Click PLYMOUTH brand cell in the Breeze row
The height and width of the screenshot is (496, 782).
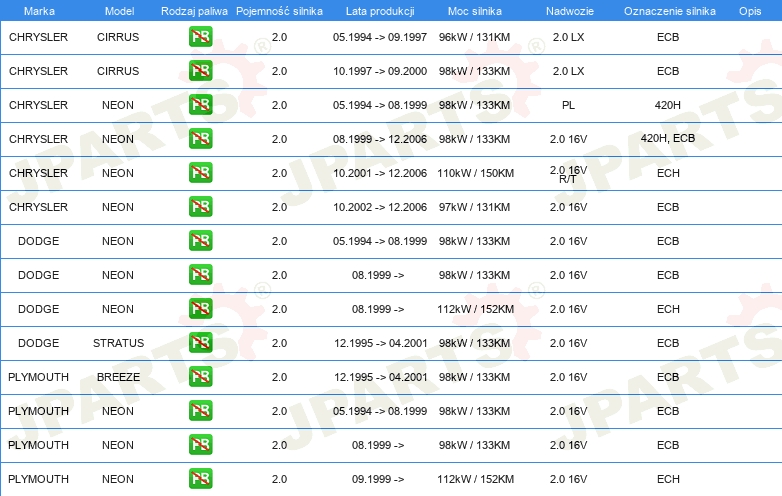point(38,377)
